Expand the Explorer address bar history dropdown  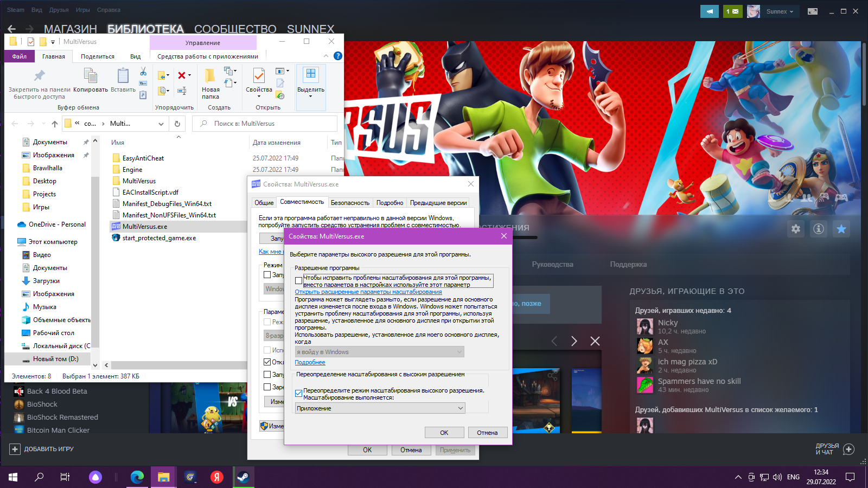point(161,124)
